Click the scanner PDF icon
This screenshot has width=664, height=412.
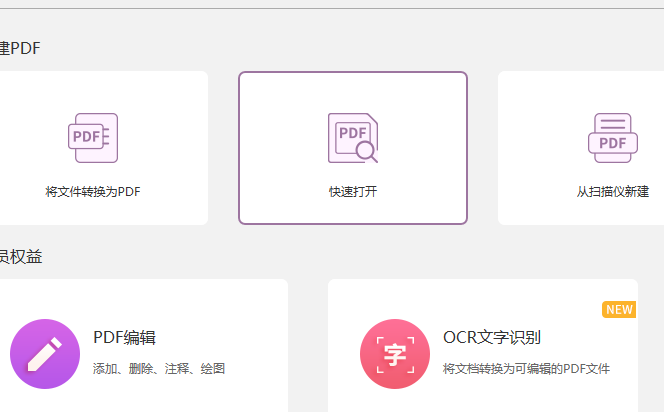tap(613, 138)
